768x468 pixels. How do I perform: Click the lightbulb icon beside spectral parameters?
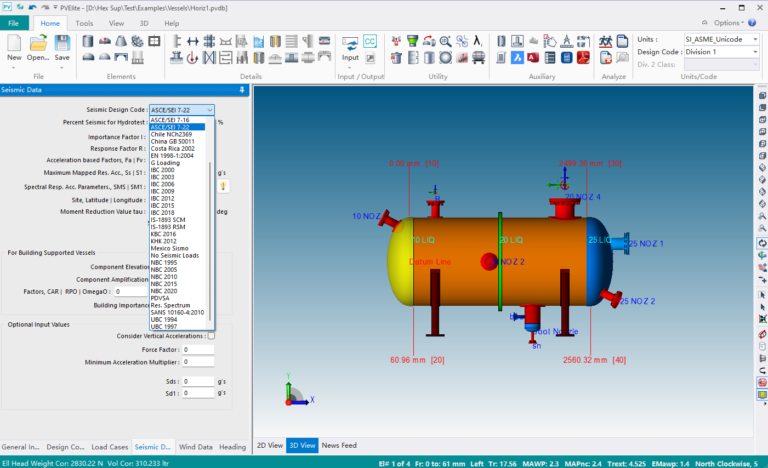click(x=223, y=186)
